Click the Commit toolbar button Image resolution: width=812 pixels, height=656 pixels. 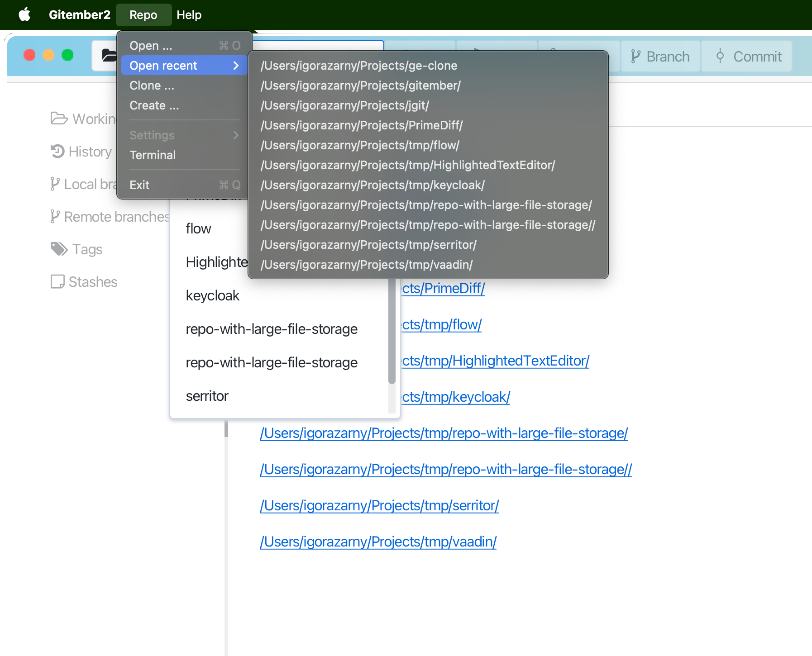point(747,56)
